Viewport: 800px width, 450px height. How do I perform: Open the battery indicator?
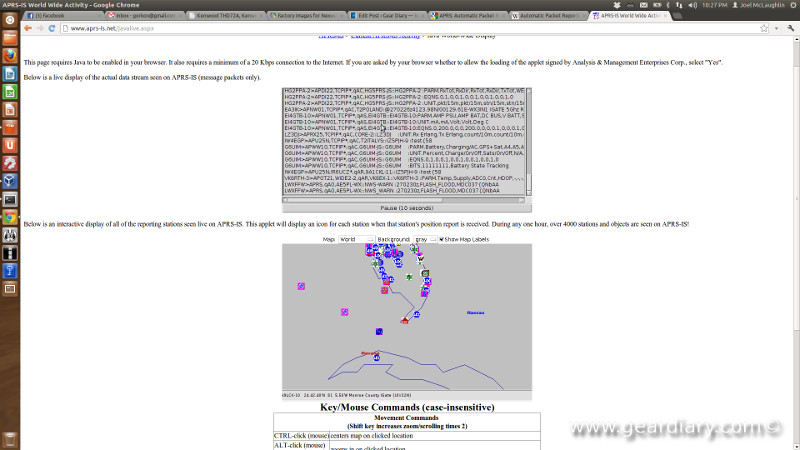tap(657, 5)
